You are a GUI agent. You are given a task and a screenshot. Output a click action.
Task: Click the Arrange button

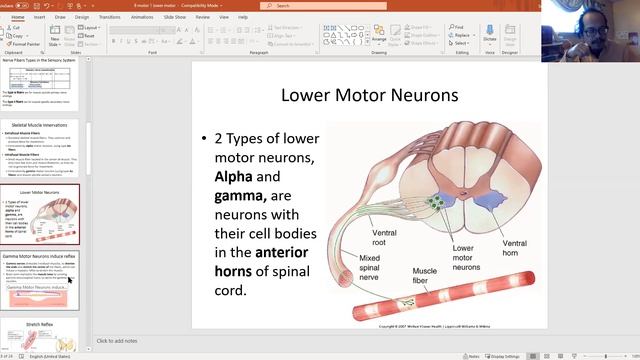pos(379,34)
